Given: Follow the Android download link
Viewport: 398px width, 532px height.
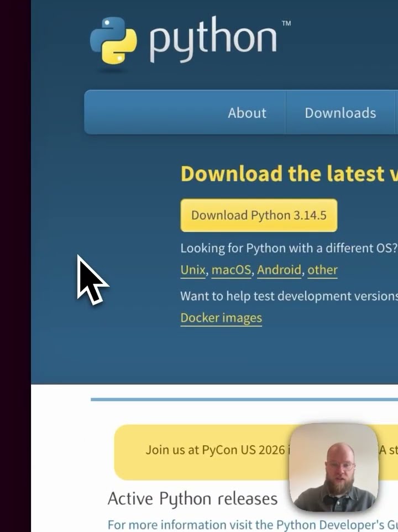Looking at the screenshot, I should (x=279, y=270).
